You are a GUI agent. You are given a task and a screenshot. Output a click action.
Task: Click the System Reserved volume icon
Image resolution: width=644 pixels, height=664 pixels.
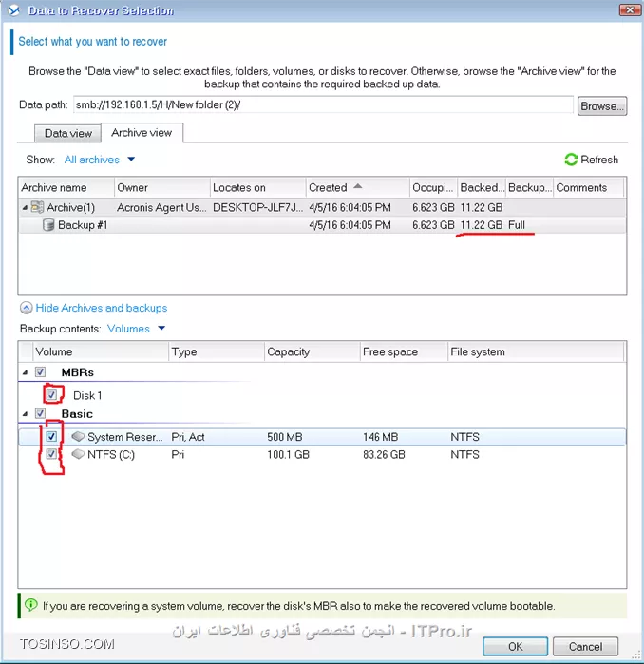(78, 436)
